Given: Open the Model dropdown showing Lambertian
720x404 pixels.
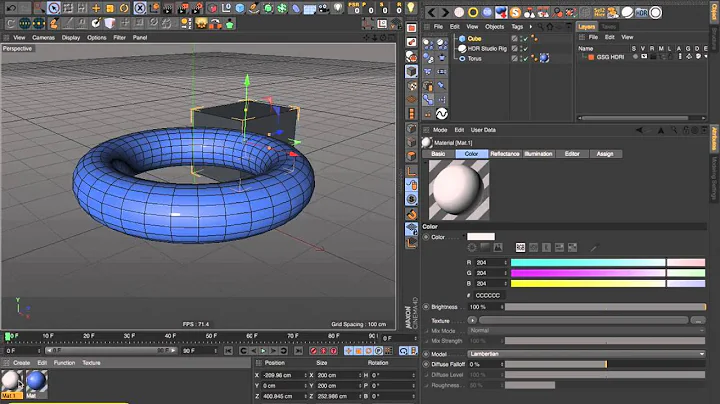Looking at the screenshot, I should coord(586,354).
